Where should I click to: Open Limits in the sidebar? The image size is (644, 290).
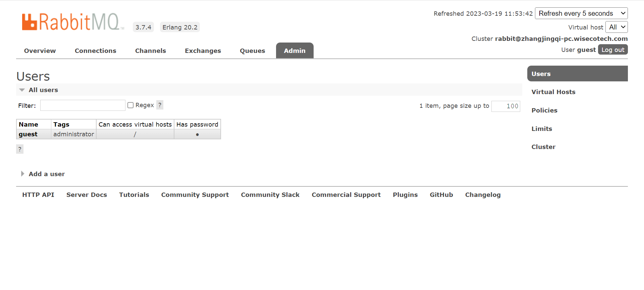(542, 129)
